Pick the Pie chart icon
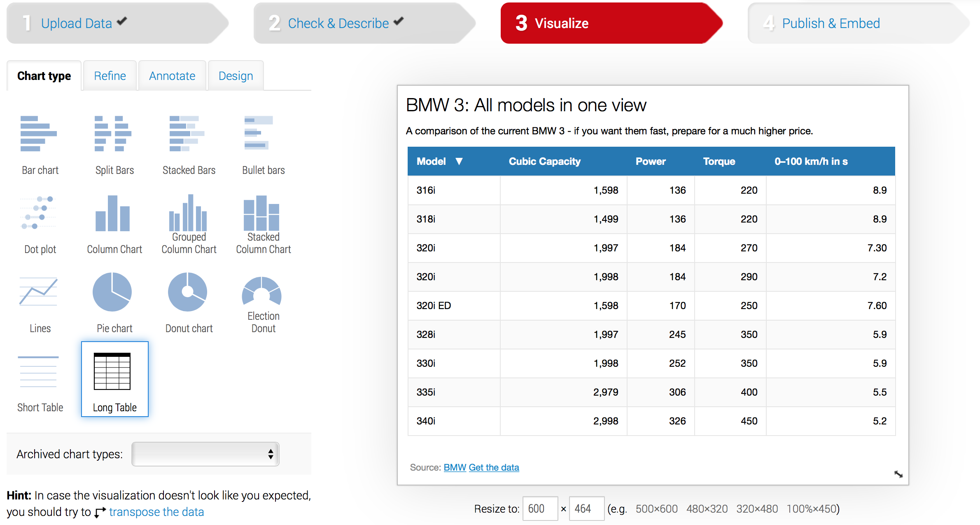The width and height of the screenshot is (980, 525). [x=112, y=292]
